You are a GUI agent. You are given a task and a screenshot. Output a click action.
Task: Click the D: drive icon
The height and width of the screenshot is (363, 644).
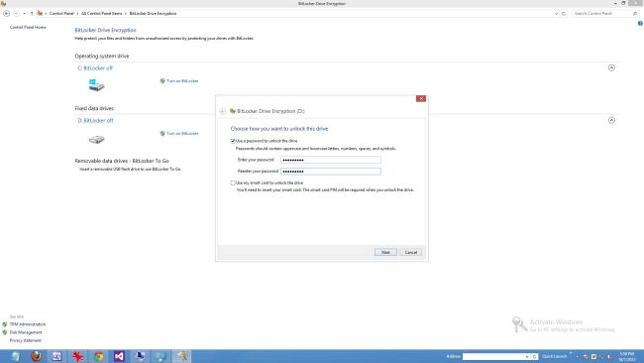pos(96,140)
